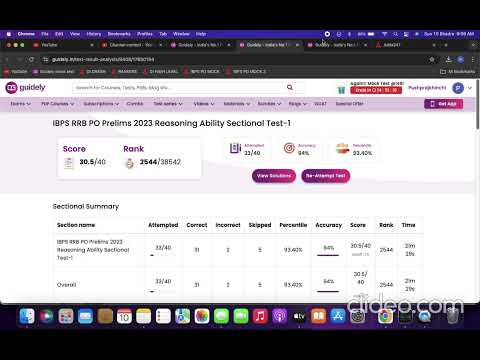
Task: Click the profile avatar circle
Action: (458, 88)
